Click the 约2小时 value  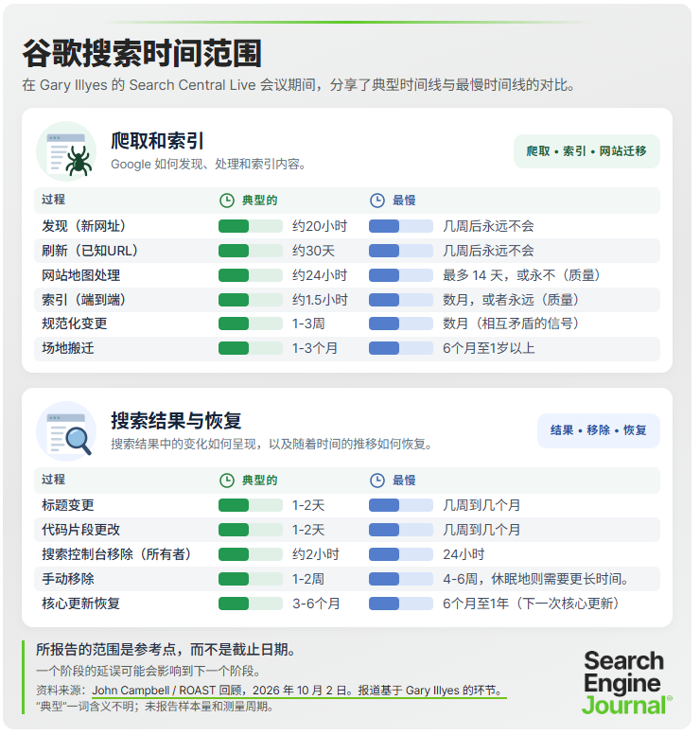[x=316, y=554]
